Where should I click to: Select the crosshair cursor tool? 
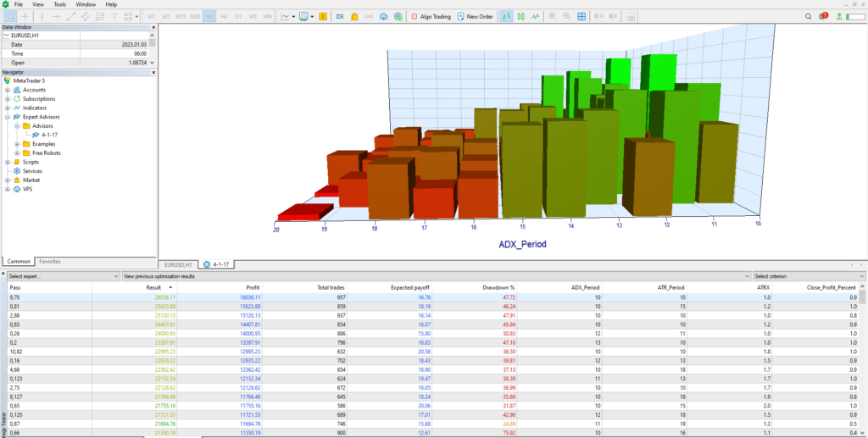pyautogui.click(x=24, y=16)
